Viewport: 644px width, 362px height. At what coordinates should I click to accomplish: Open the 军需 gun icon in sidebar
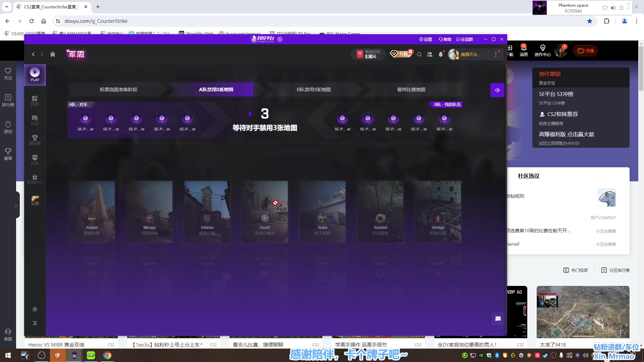pos(35,200)
